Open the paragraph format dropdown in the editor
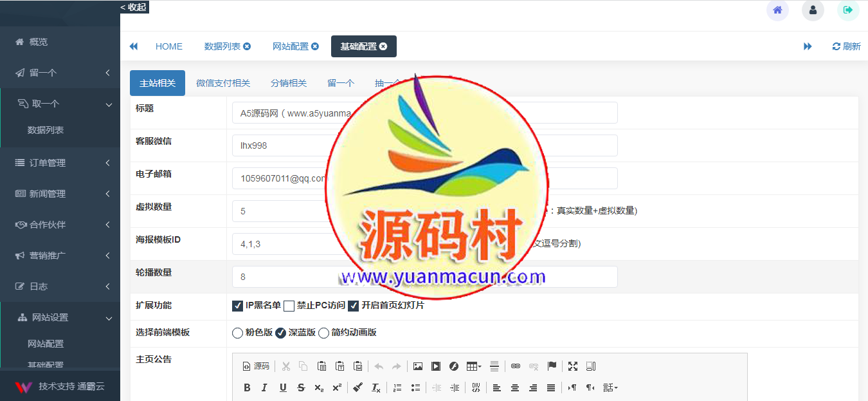 tap(609, 387)
